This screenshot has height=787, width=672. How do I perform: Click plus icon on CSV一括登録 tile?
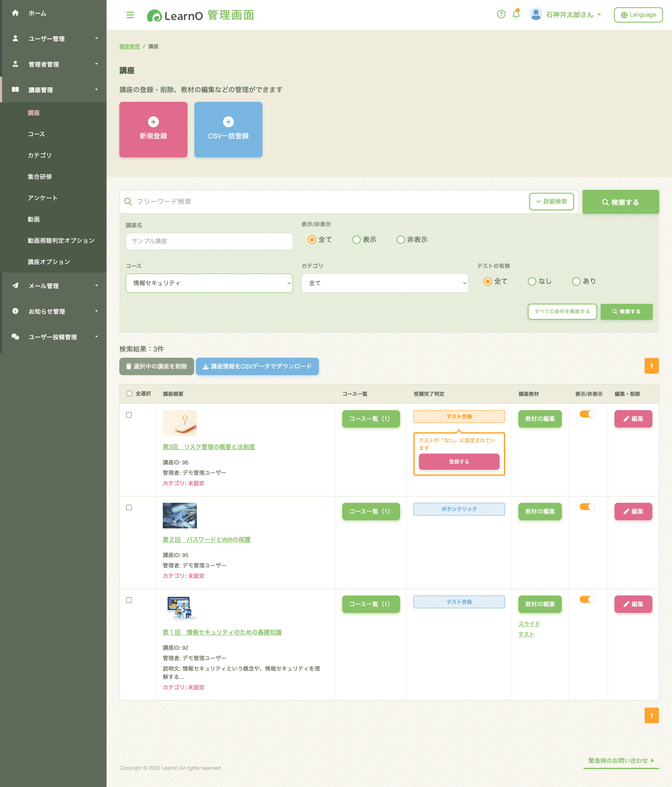[228, 122]
